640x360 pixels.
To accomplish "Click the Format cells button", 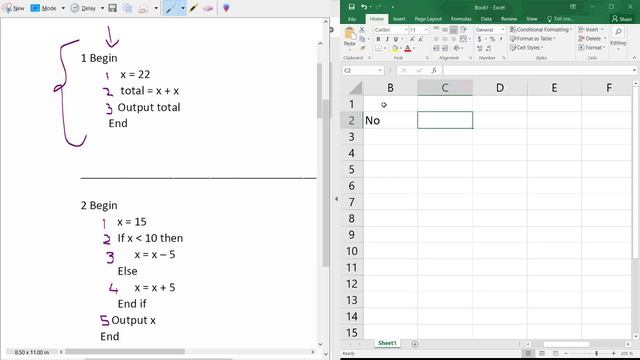I will (x=591, y=48).
